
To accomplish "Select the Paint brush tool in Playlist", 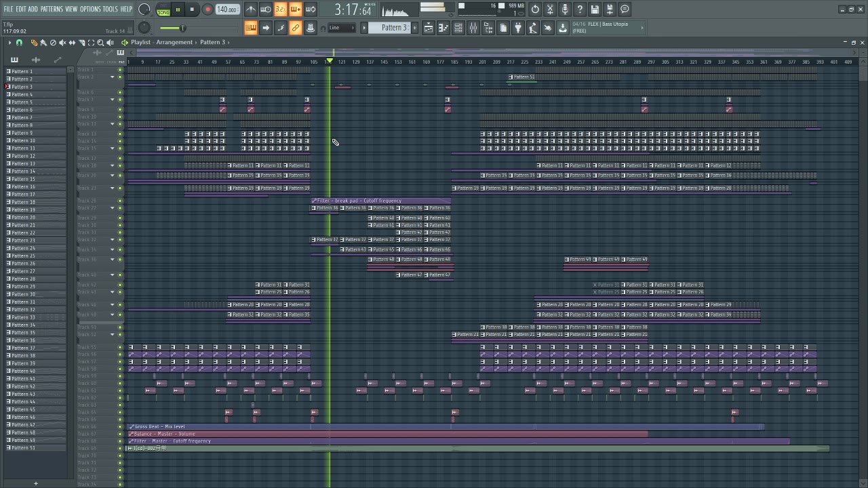I will [x=43, y=43].
